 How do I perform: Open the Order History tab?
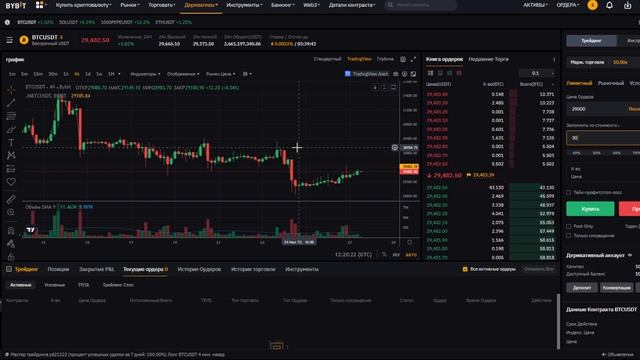point(199,269)
